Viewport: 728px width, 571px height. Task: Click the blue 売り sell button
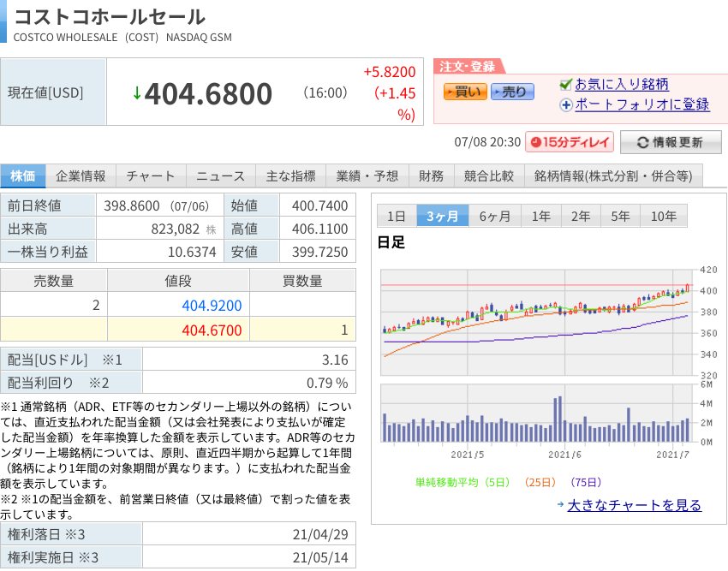tap(512, 92)
